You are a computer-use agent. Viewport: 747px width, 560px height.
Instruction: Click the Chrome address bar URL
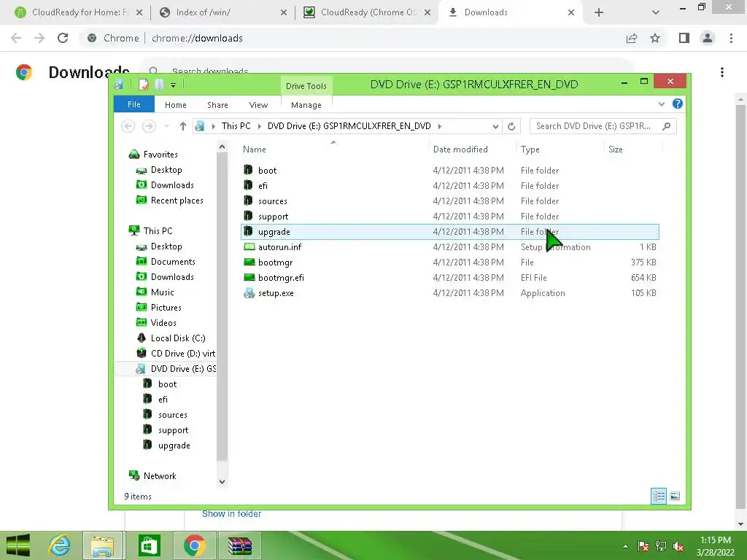(x=197, y=38)
